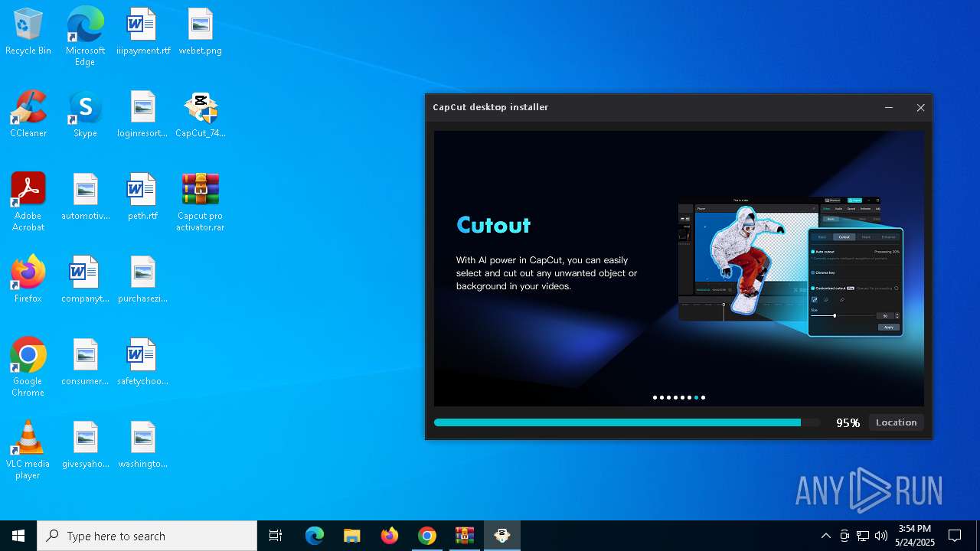980x551 pixels.
Task: Open Google Chrome desktop shortcut
Action: tap(28, 367)
